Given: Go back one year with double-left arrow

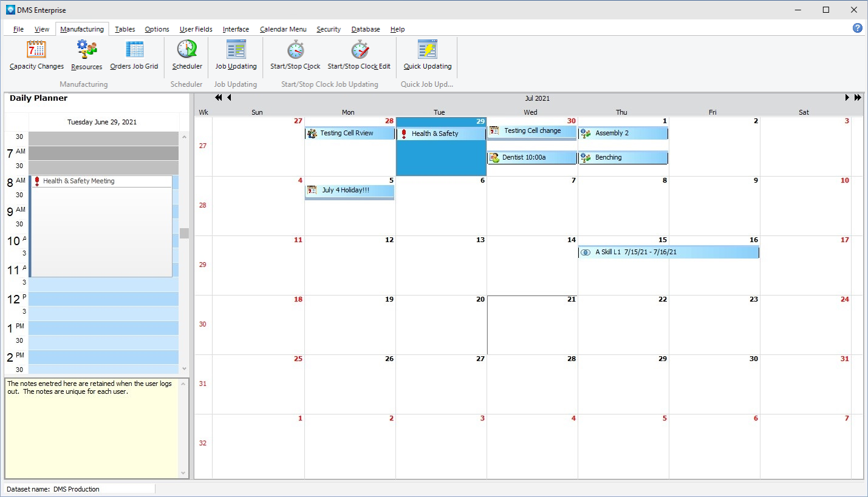Looking at the screenshot, I should (x=219, y=98).
